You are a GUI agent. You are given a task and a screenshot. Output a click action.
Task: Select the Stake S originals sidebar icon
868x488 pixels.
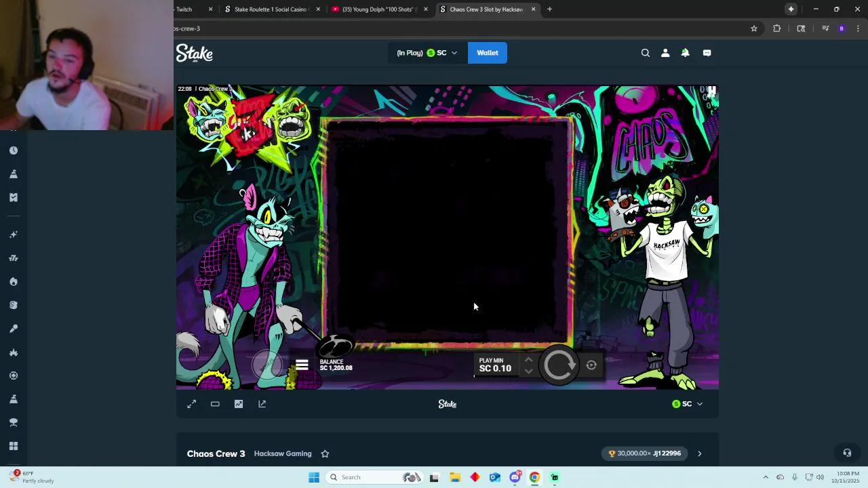14,305
